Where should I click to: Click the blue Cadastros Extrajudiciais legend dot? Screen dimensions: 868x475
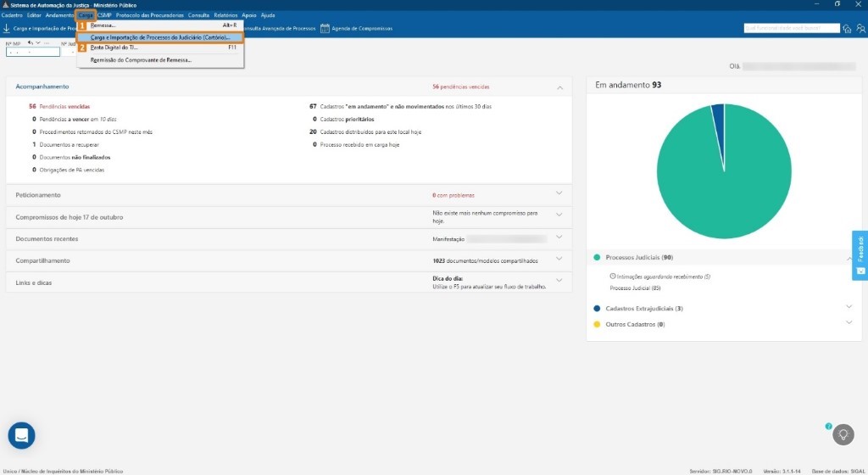click(x=597, y=309)
